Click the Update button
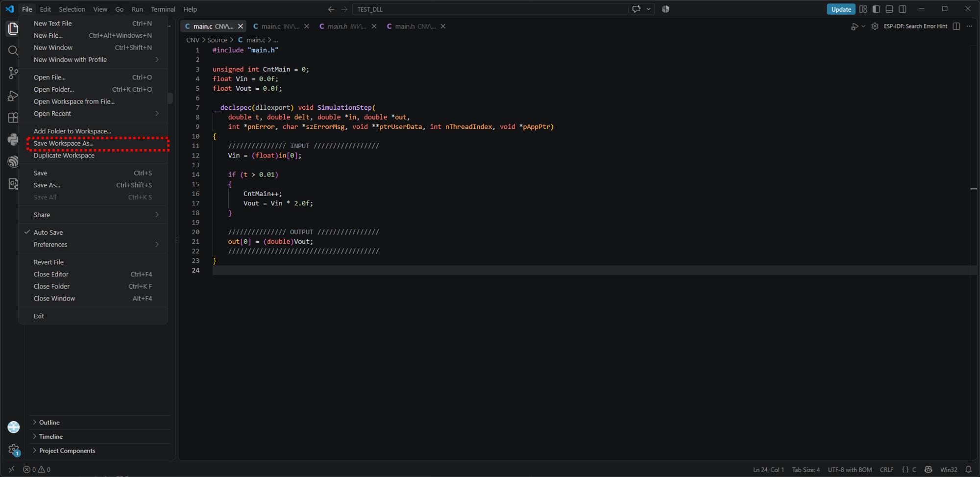Viewport: 980px width, 477px height. click(841, 9)
